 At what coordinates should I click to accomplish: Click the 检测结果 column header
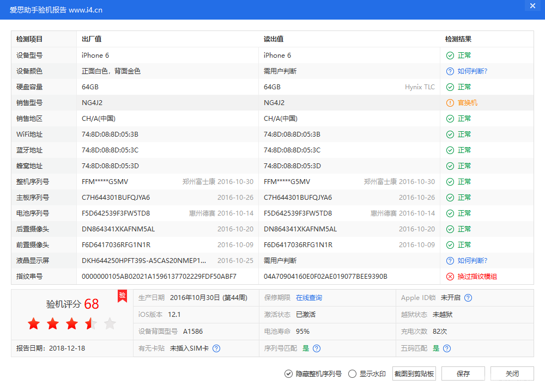458,39
